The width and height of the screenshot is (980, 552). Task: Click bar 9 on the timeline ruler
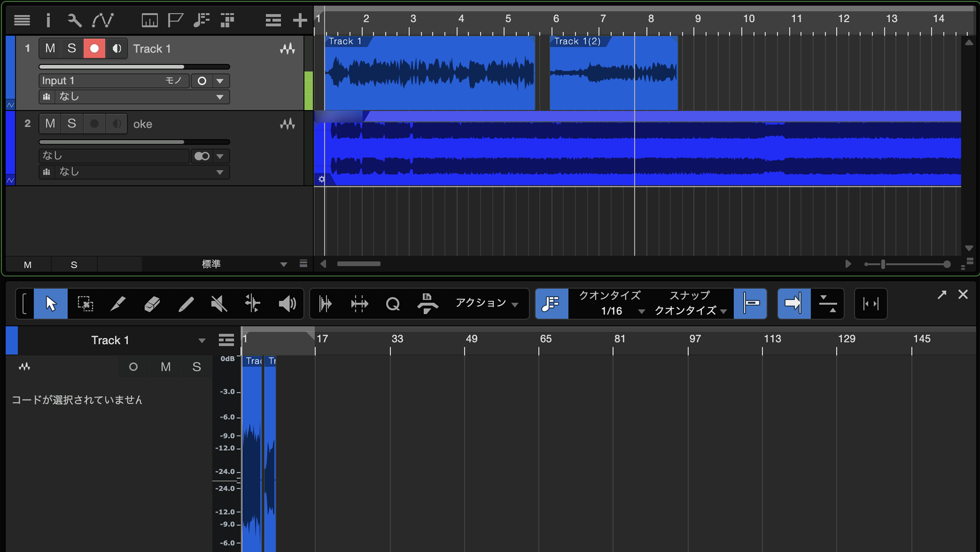click(698, 19)
